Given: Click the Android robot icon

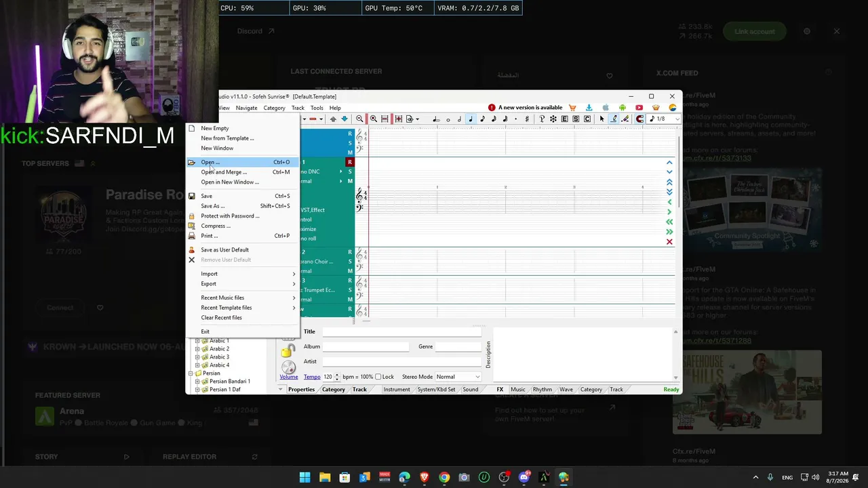Looking at the screenshot, I should point(623,107).
